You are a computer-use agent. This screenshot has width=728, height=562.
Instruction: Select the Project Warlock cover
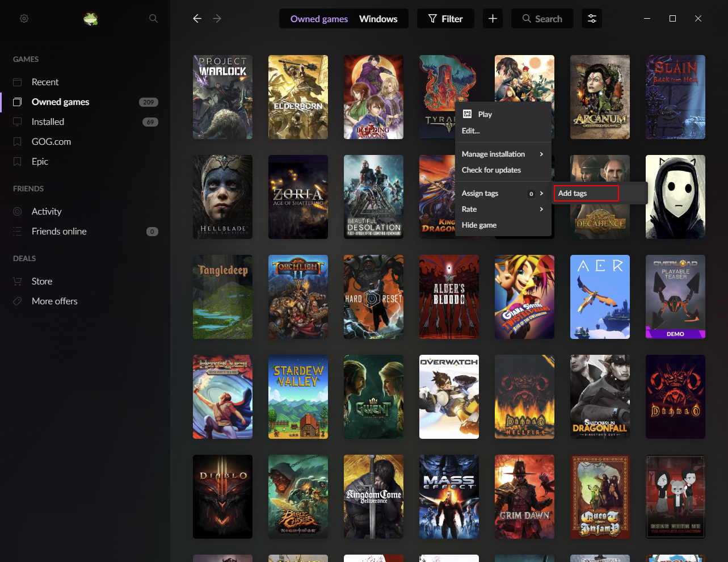pos(222,97)
